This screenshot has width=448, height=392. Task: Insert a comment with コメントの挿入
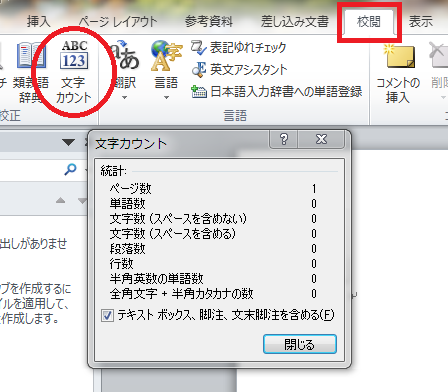pyautogui.click(x=398, y=74)
